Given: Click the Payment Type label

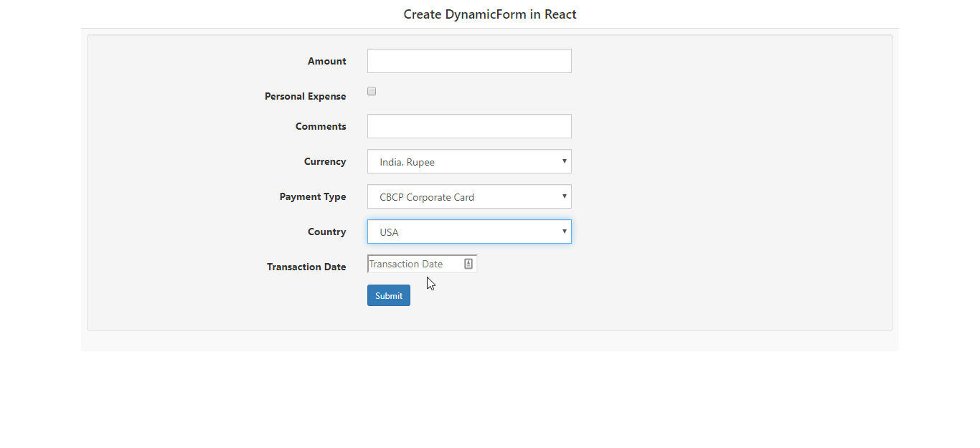Looking at the screenshot, I should click(x=313, y=196).
